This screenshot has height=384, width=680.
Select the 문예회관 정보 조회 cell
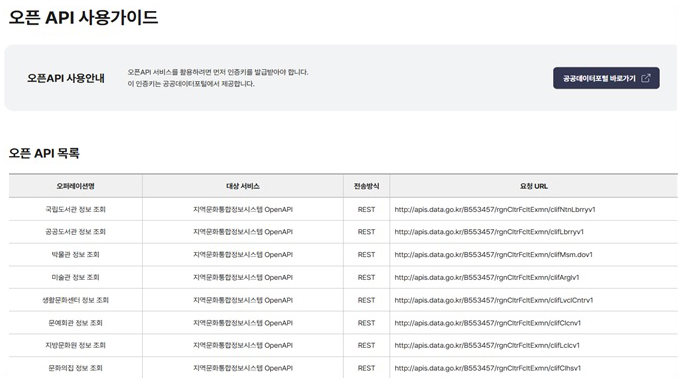pyautogui.click(x=75, y=323)
